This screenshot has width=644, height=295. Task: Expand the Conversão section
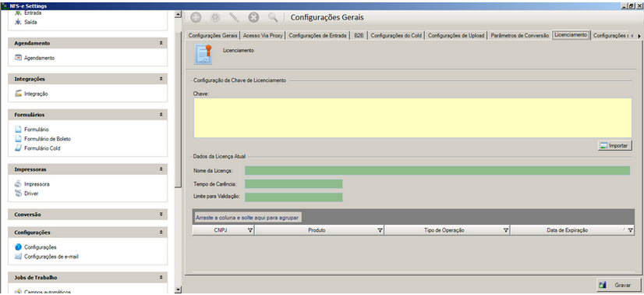point(161,215)
